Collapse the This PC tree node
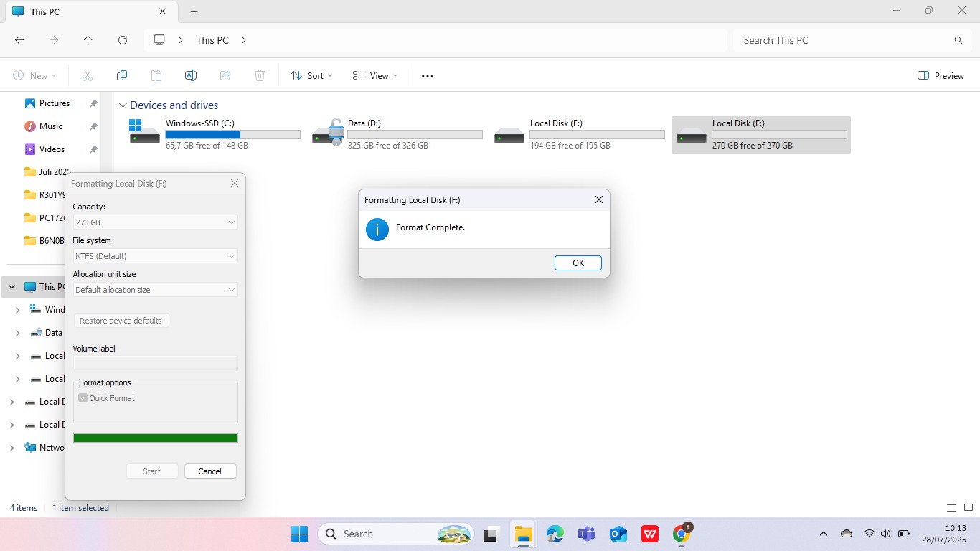 [11, 286]
